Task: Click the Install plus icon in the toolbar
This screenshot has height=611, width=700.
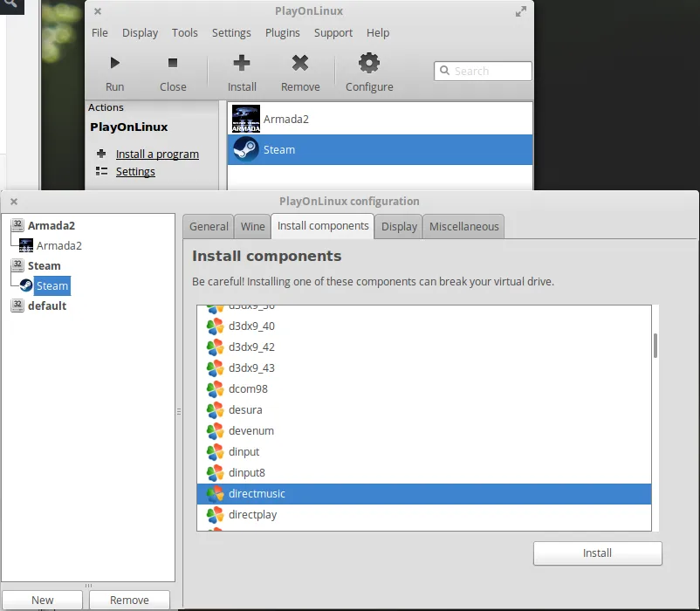Action: (241, 62)
